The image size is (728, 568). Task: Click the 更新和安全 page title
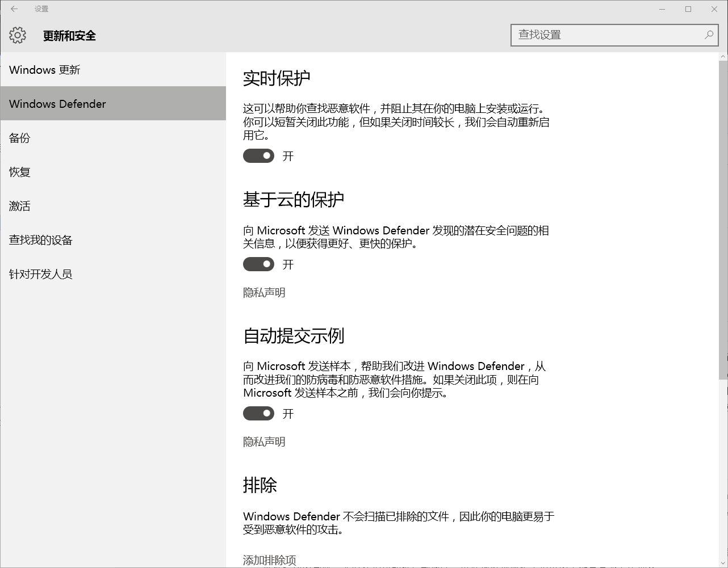(x=69, y=36)
